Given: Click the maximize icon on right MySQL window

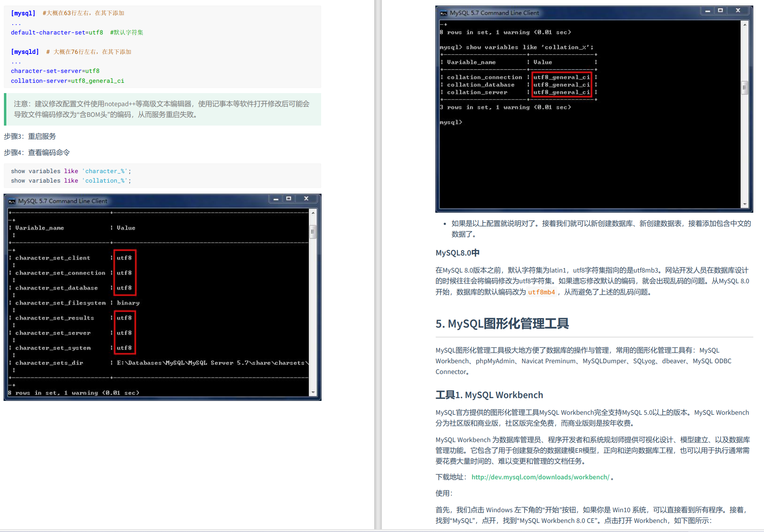Looking at the screenshot, I should [720, 11].
